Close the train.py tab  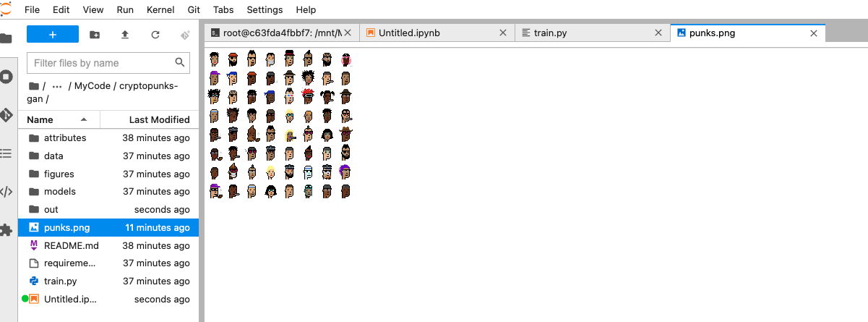[x=658, y=33]
